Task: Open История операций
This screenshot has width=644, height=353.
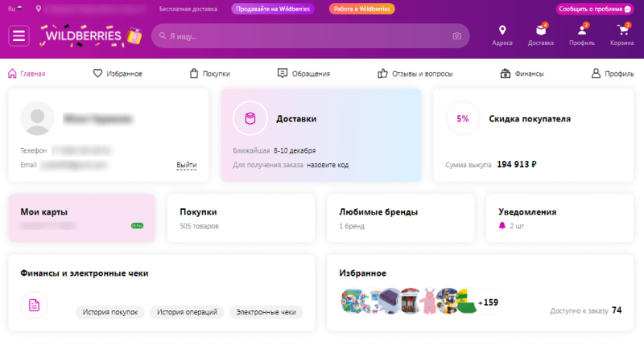Action: click(x=187, y=312)
